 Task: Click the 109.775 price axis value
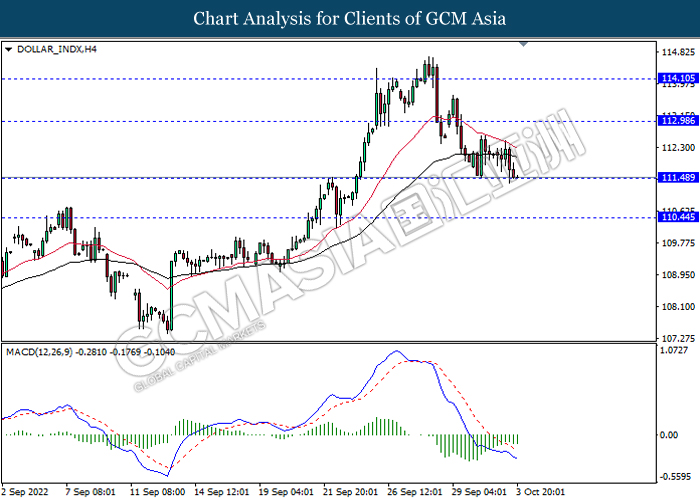(678, 243)
